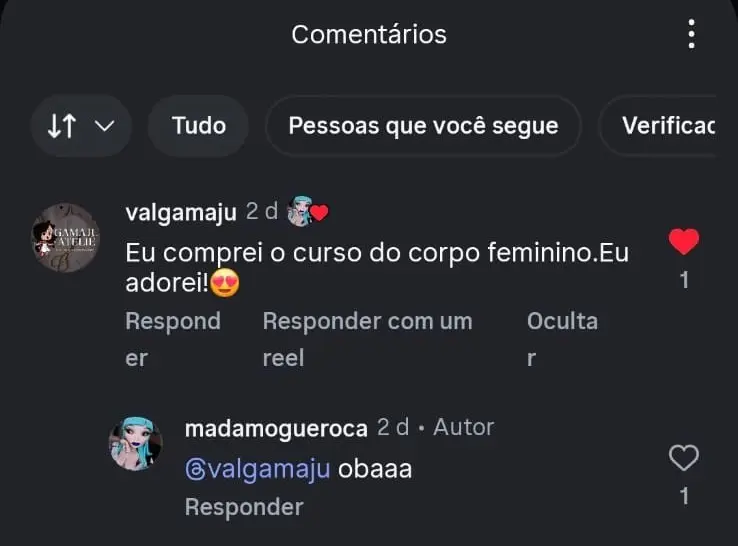This screenshot has width=738, height=546.
Task: Tap the sort arrows icon
Action: click(x=62, y=126)
